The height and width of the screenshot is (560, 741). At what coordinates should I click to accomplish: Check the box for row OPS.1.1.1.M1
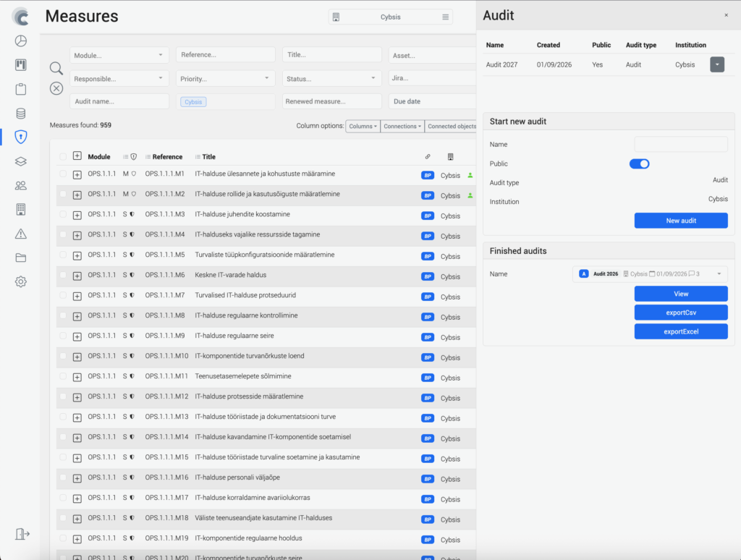[63, 174]
